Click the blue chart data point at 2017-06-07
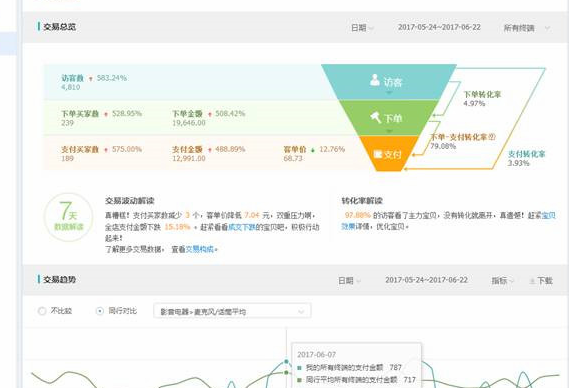 point(286,362)
